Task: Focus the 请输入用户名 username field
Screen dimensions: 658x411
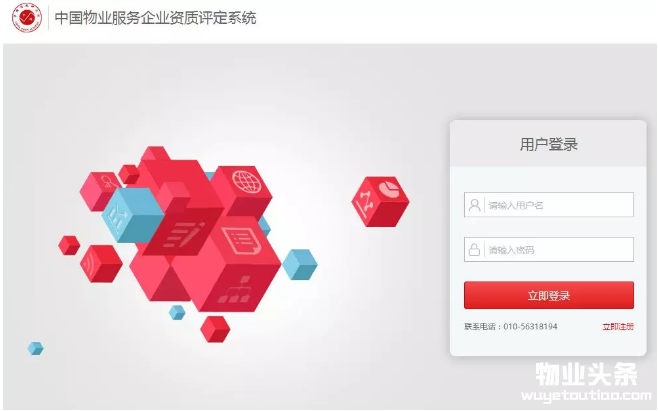Action: pyautogui.click(x=549, y=205)
